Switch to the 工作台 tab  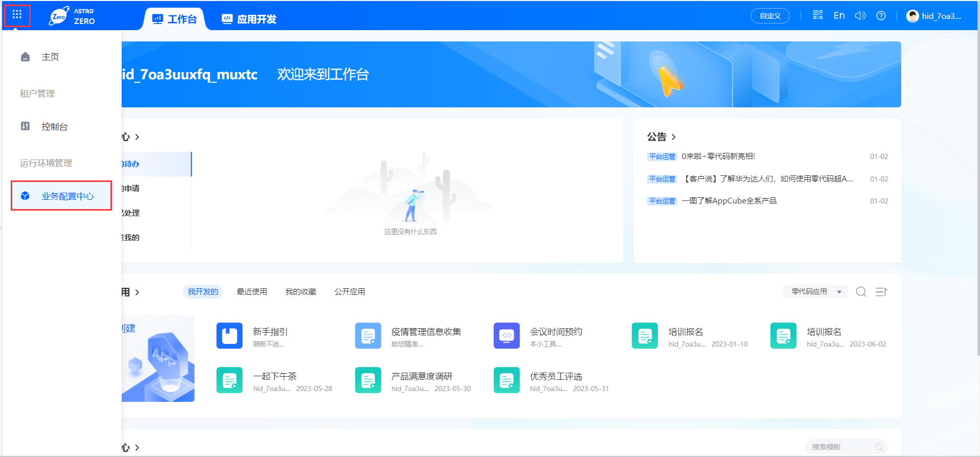pyautogui.click(x=174, y=19)
